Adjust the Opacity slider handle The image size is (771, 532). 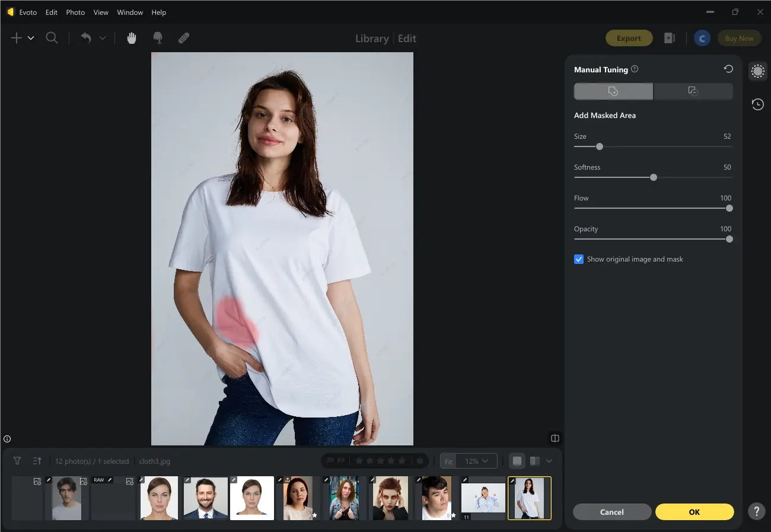(x=729, y=239)
